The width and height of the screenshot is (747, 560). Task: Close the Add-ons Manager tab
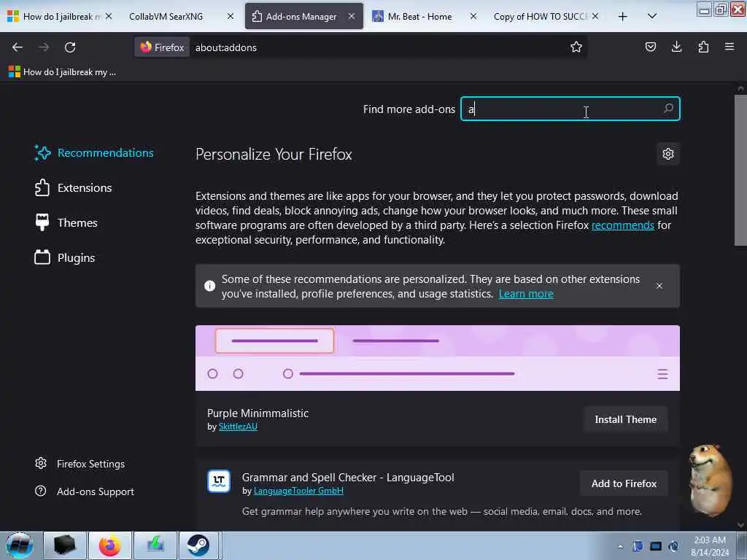coord(352,16)
